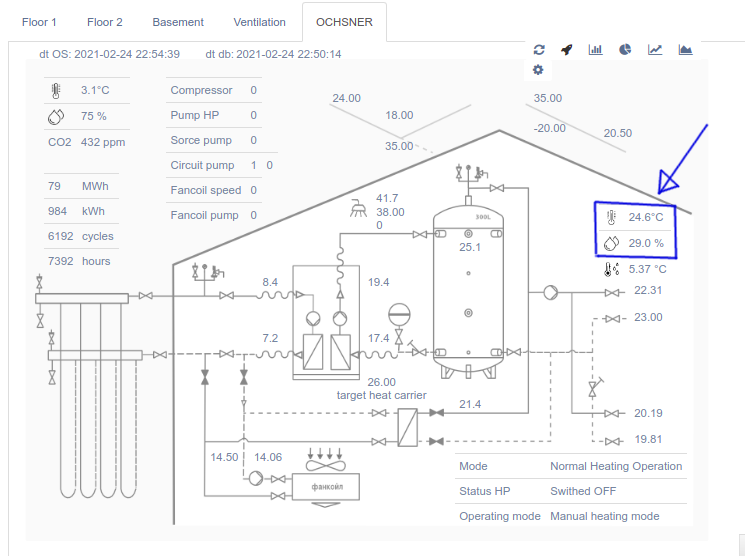Image resolution: width=745 pixels, height=556 pixels.
Task: Switch to the Floor 2 tab
Action: click(105, 22)
